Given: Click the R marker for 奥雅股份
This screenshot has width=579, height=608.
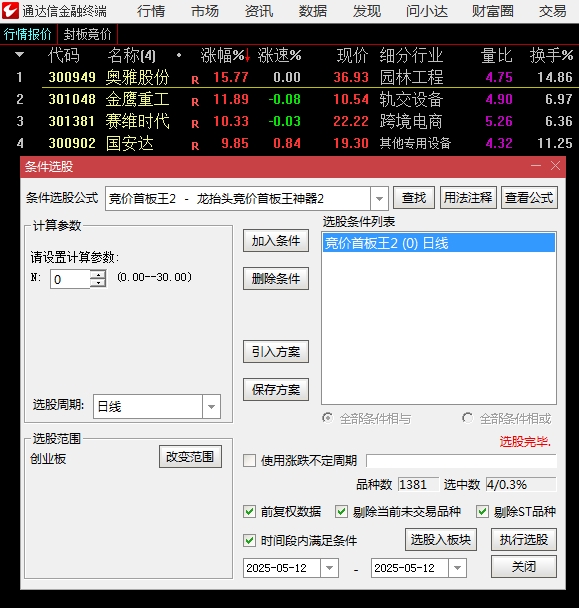Looking at the screenshot, I should tap(195, 80).
